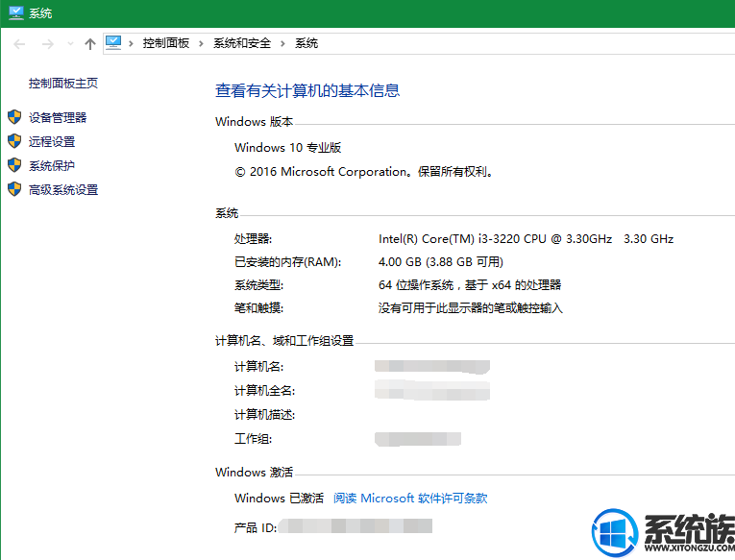Click the Windows 已激活 status text

tap(279, 499)
